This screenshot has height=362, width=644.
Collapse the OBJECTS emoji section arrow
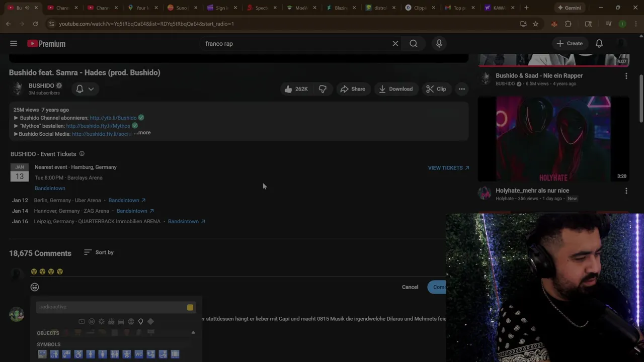coord(193,332)
